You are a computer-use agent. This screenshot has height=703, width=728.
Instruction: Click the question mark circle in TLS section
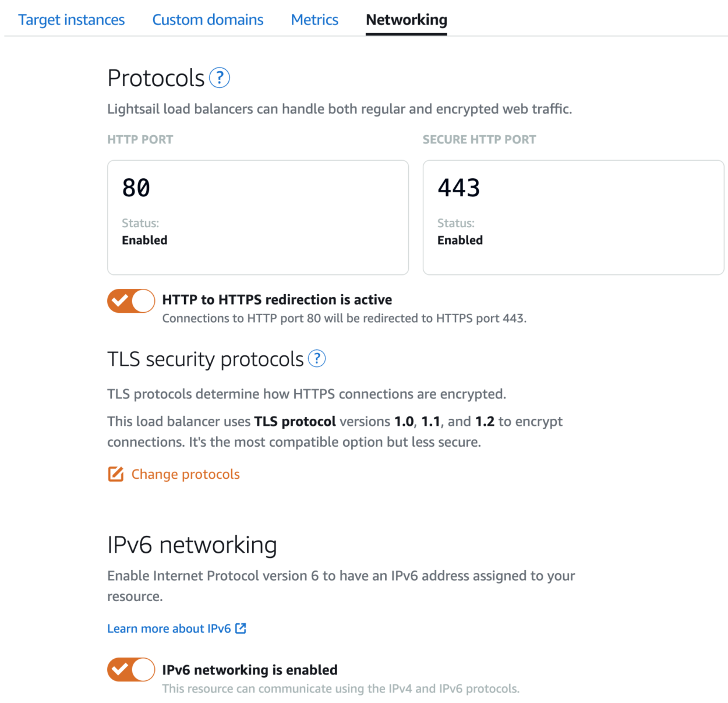coord(317,359)
